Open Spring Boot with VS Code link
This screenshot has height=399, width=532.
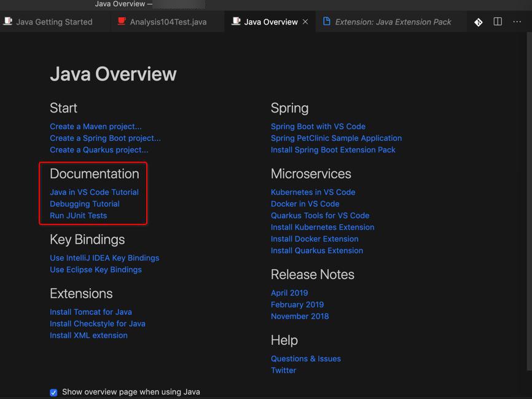[318, 127]
